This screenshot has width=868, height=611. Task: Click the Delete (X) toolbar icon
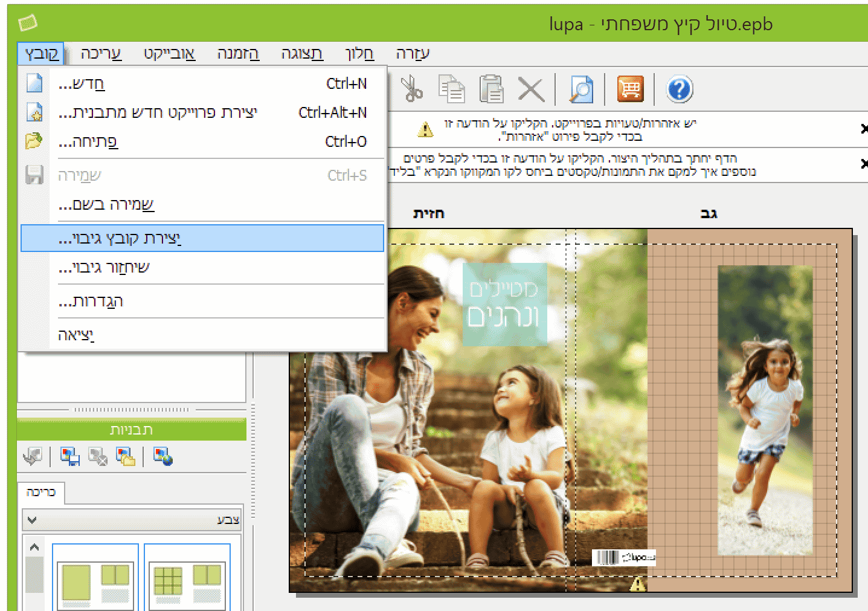[x=530, y=89]
